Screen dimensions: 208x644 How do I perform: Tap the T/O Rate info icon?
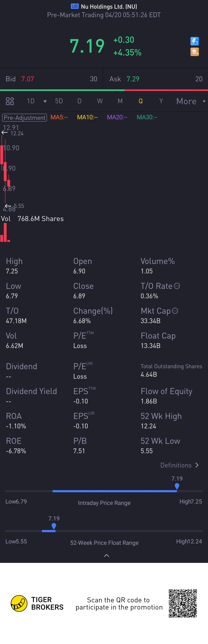[177, 286]
